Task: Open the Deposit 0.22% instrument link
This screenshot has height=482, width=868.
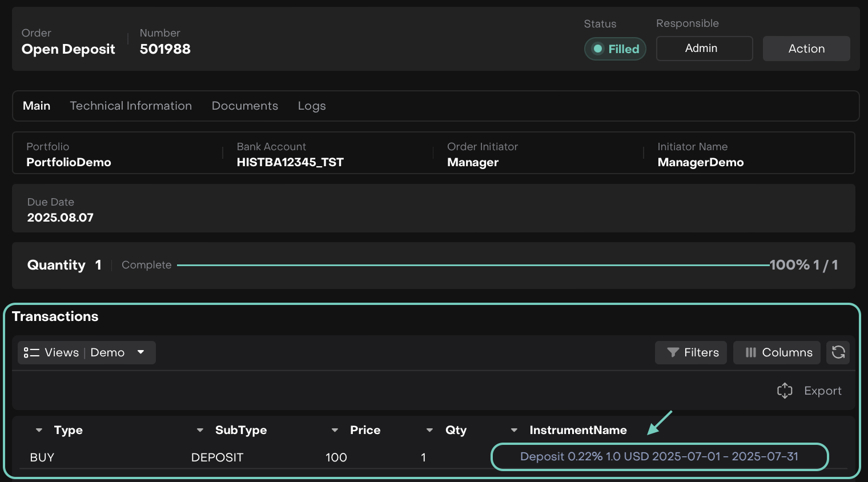Action: click(x=659, y=456)
